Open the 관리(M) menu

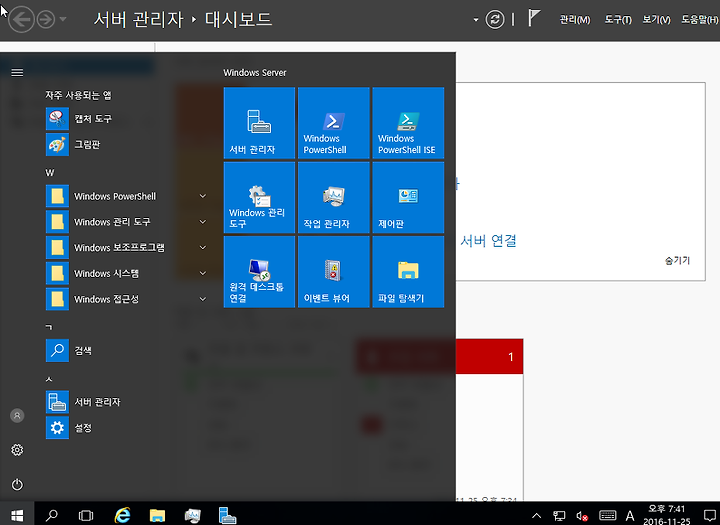(x=574, y=20)
